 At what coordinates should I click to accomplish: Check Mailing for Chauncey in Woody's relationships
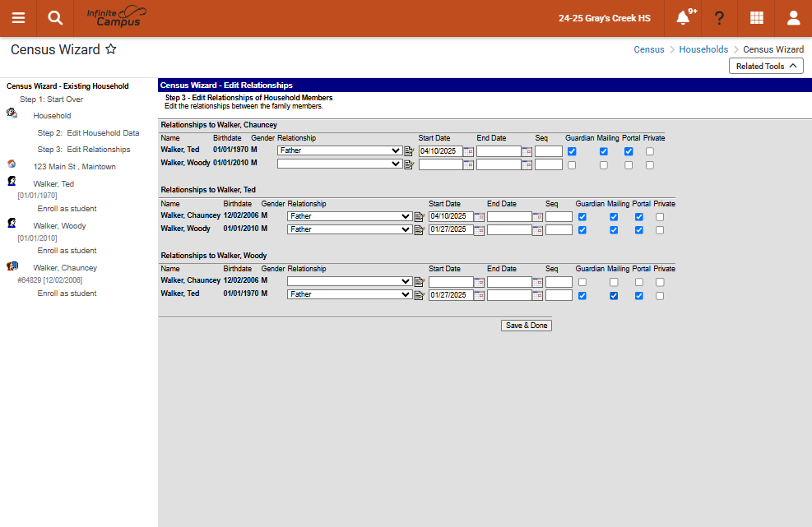pos(614,282)
